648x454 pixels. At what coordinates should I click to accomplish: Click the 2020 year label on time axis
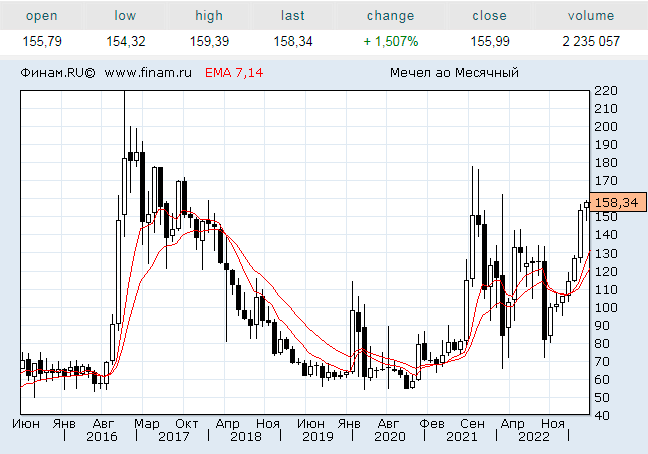coord(389,437)
